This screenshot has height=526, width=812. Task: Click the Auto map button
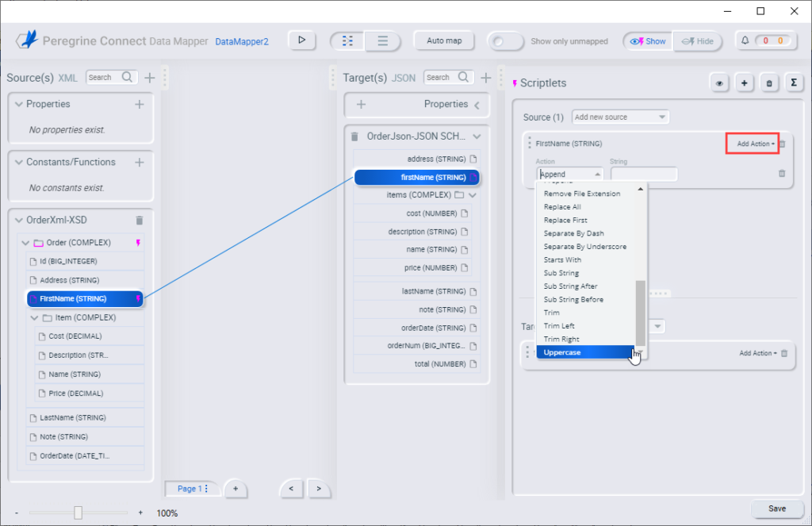[x=443, y=40]
